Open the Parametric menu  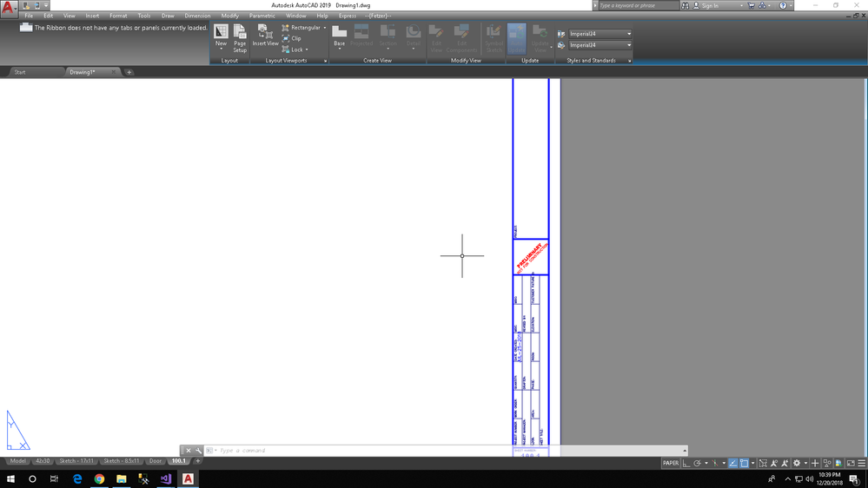[262, 16]
